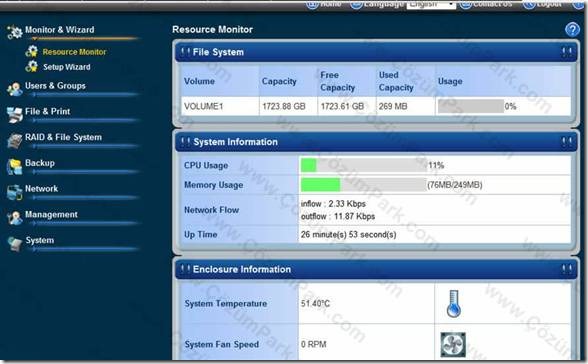Click the 0 RPM fan speed value
The height and width of the screenshot is (364, 588).
[314, 344]
